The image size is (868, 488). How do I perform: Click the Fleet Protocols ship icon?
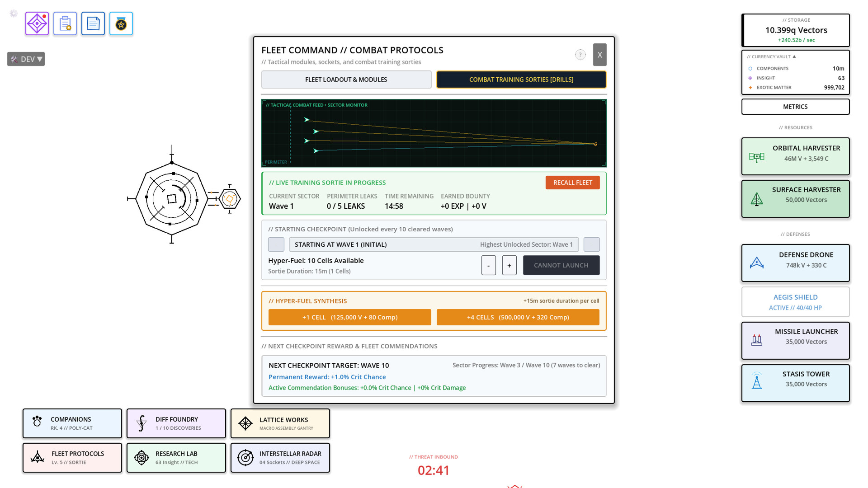point(38,457)
